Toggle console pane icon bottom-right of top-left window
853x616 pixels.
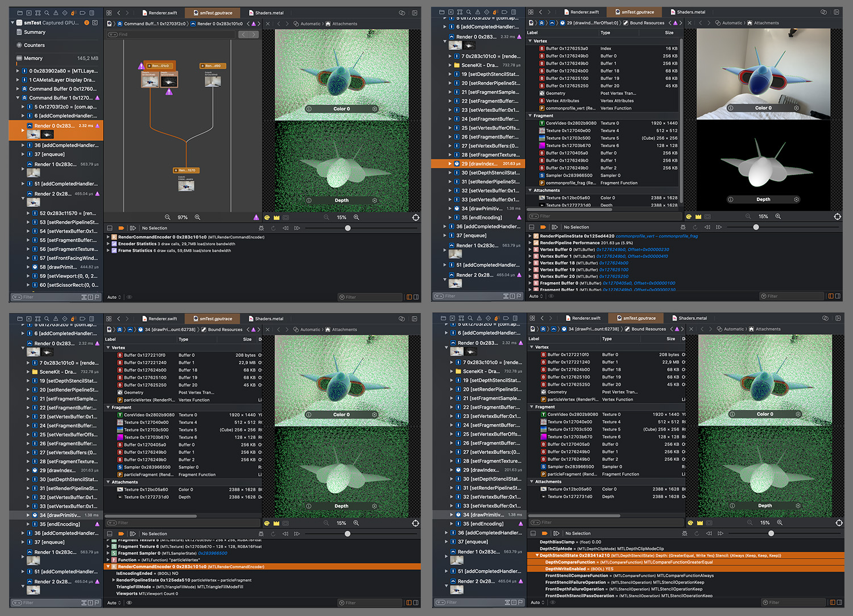coord(416,297)
